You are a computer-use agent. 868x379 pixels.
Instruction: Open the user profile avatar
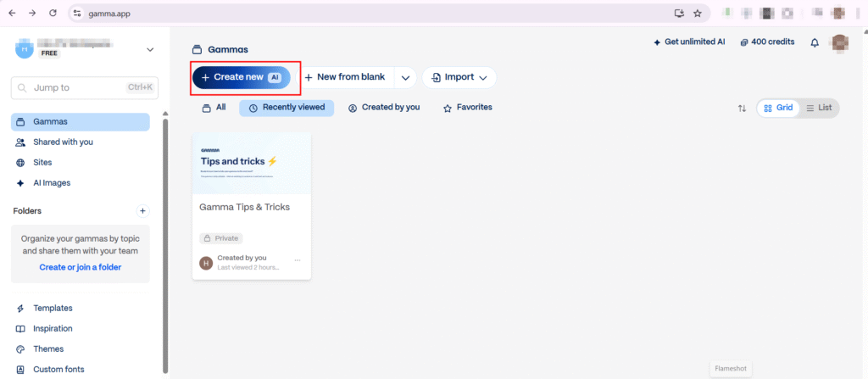pyautogui.click(x=840, y=42)
